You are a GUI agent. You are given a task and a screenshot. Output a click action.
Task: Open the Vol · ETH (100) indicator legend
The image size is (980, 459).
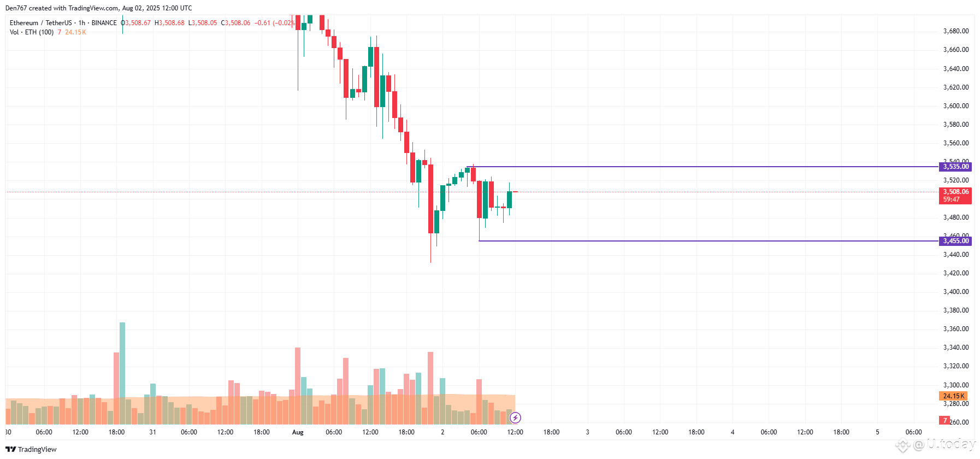click(x=32, y=32)
